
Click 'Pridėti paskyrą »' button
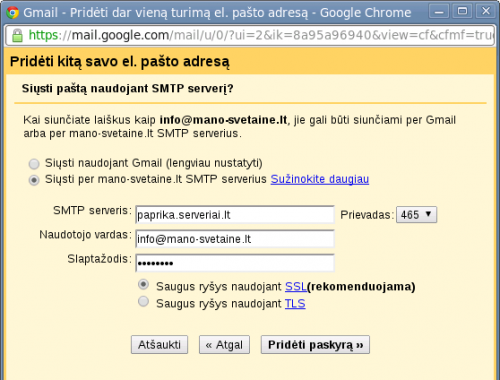315,344
